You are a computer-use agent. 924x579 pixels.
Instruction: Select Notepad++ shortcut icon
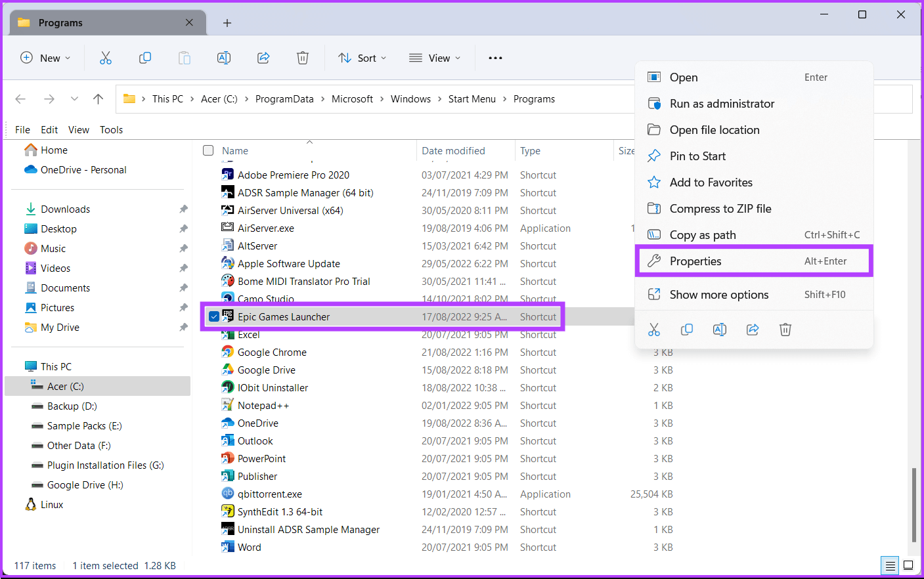(227, 405)
